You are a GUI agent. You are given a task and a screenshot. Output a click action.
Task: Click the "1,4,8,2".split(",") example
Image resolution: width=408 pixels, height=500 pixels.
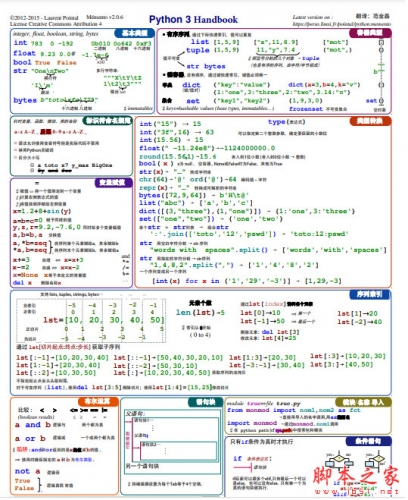[x=234, y=265]
